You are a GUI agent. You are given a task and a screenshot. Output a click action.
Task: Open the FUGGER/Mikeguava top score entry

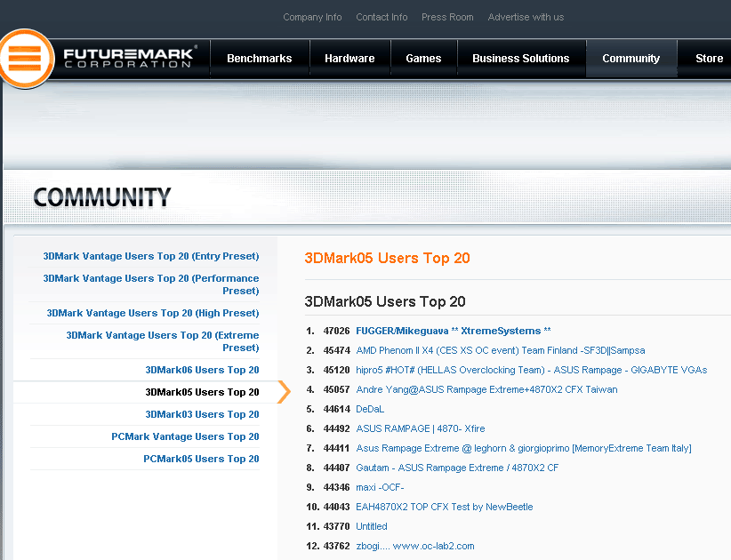pos(402,331)
